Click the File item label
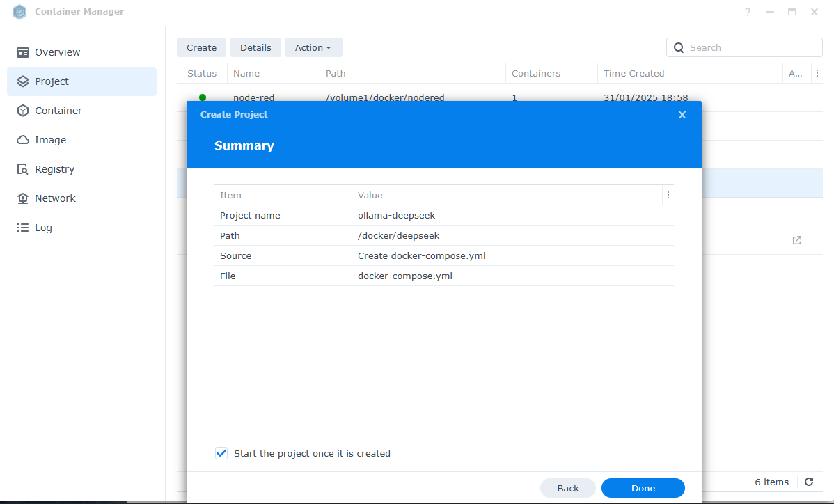 (228, 276)
